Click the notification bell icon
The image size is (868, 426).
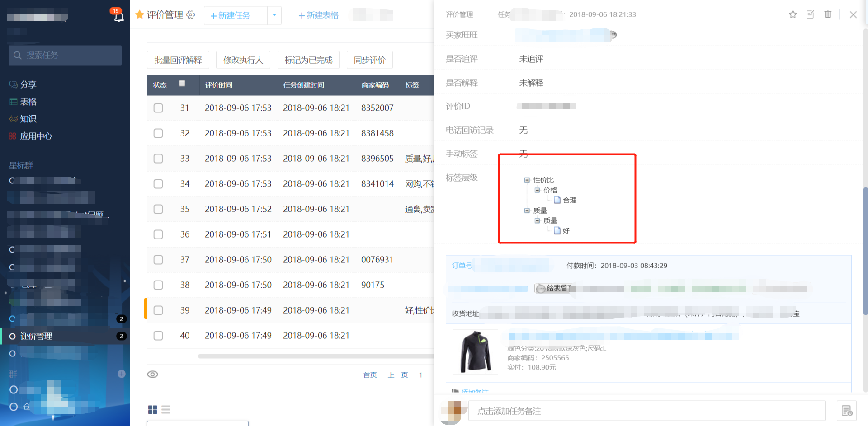pyautogui.click(x=118, y=17)
